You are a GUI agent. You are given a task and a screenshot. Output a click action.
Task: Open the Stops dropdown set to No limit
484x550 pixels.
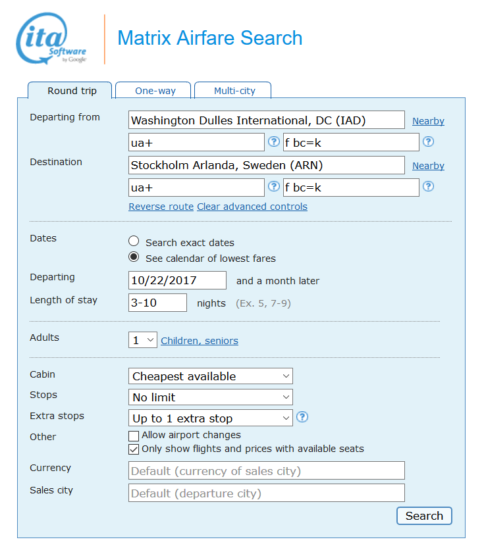click(210, 397)
